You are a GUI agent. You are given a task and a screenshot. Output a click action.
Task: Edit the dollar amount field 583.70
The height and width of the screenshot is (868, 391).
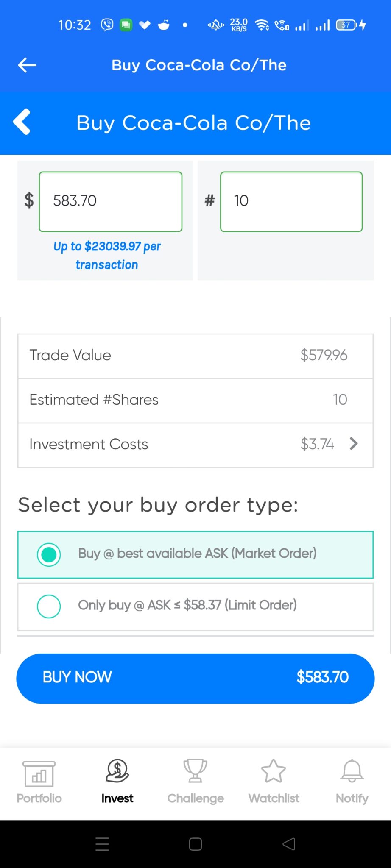(110, 201)
